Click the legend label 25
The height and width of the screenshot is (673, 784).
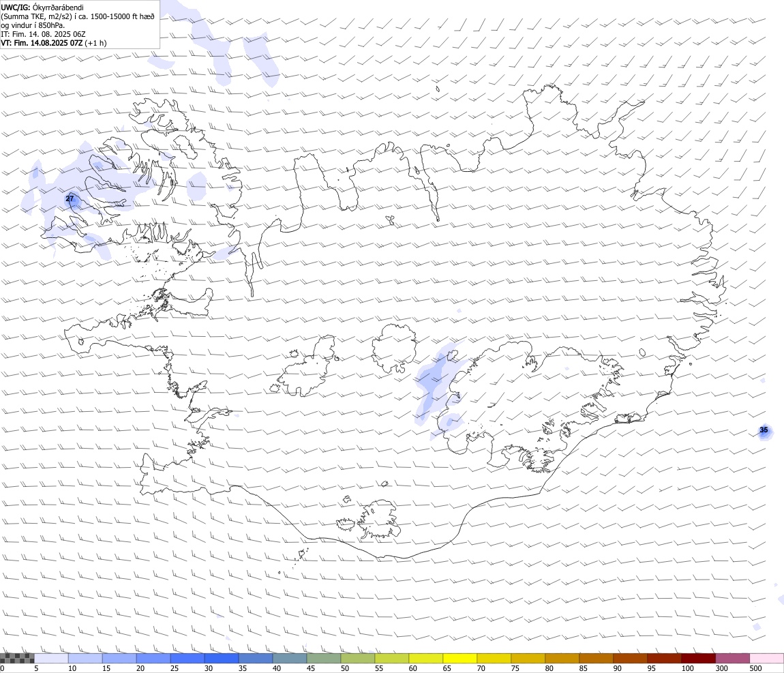174,668
